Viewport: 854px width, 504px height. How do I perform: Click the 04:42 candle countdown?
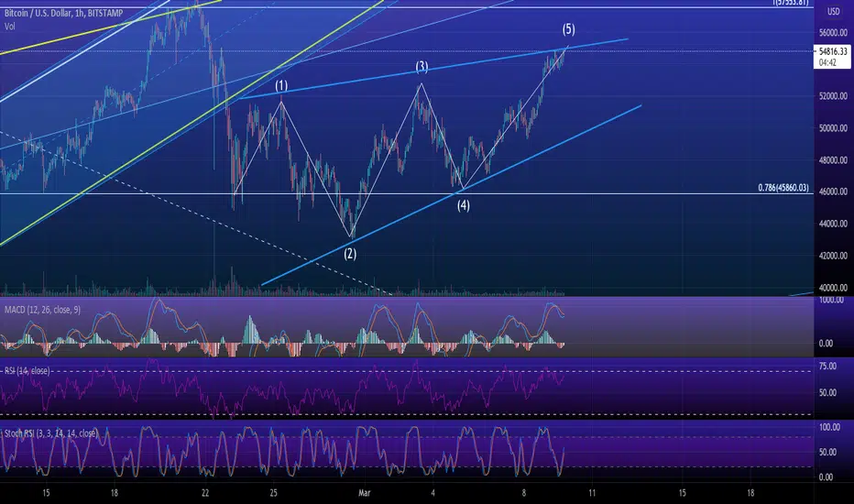(827, 62)
